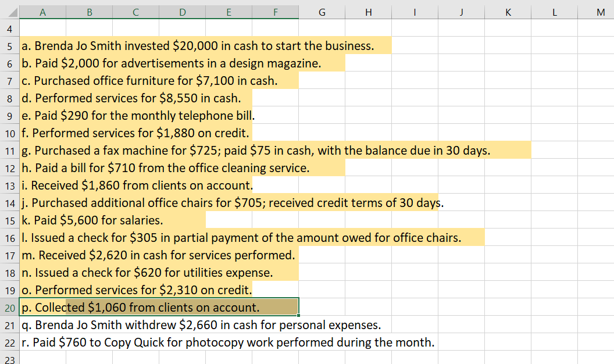Select column G header
Viewport: 614px width, 364px height.
[322, 10]
